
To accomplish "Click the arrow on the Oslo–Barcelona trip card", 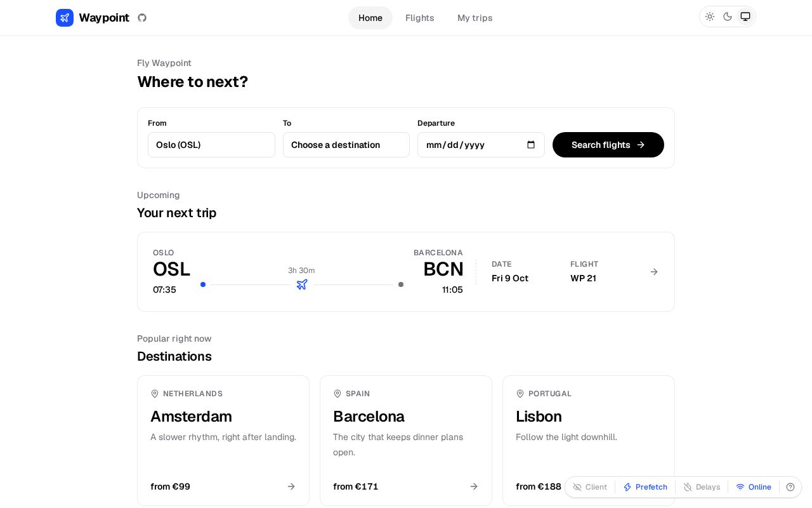I will [654, 272].
